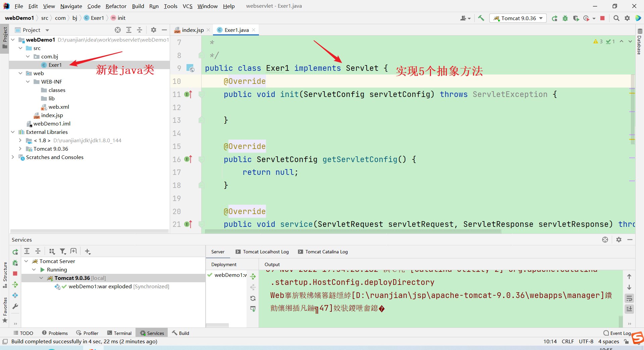
Task: Click refresh deployment icon
Action: 253,298
